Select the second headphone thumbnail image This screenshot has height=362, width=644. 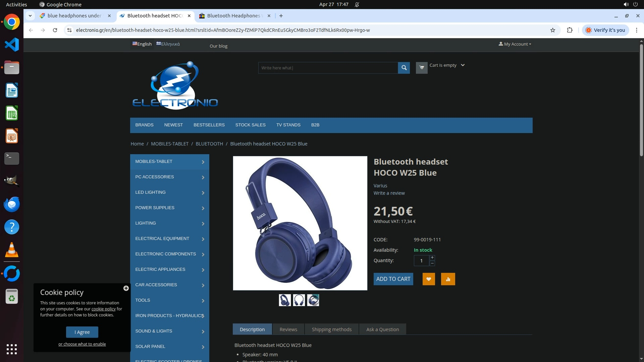(x=299, y=300)
